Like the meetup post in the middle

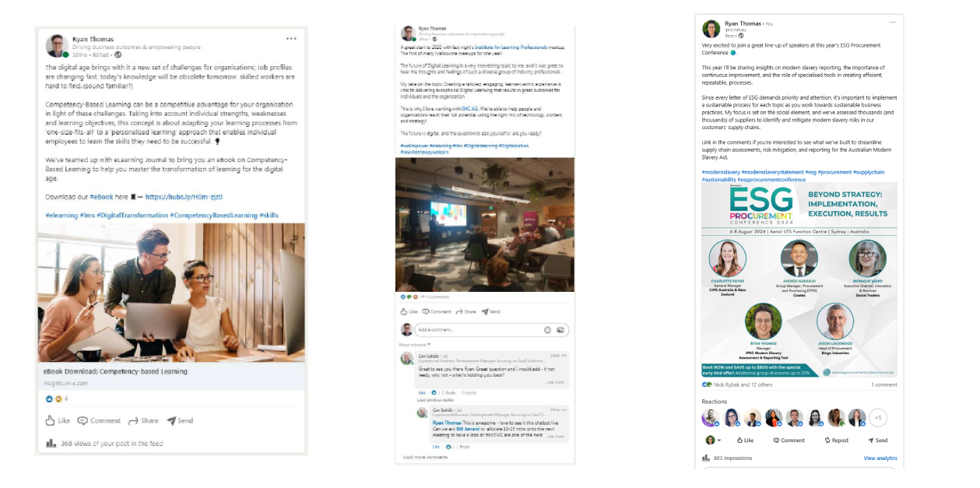tap(409, 311)
